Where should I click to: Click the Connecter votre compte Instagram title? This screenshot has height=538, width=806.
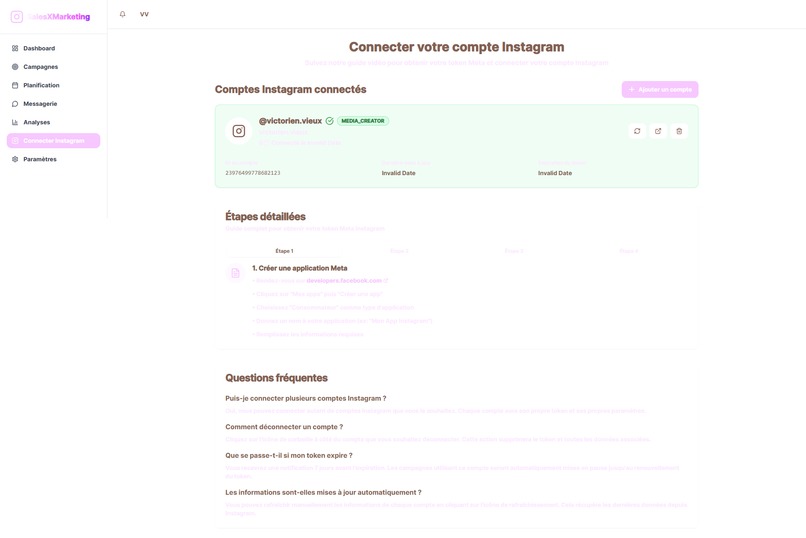[x=456, y=47]
